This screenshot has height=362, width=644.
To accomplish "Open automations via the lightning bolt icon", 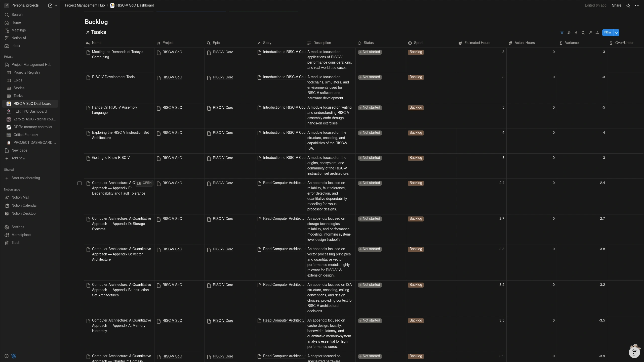I will pyautogui.click(x=576, y=33).
